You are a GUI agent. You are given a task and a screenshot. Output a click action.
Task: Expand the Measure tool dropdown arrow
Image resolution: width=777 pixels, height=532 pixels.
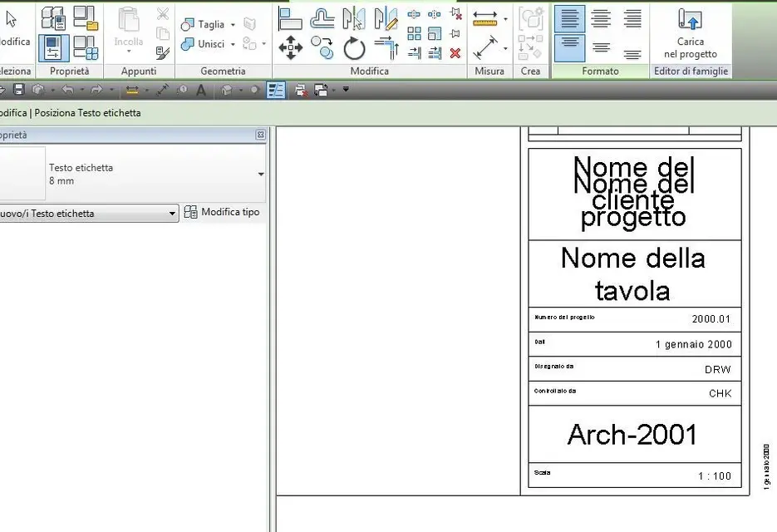[505, 20]
